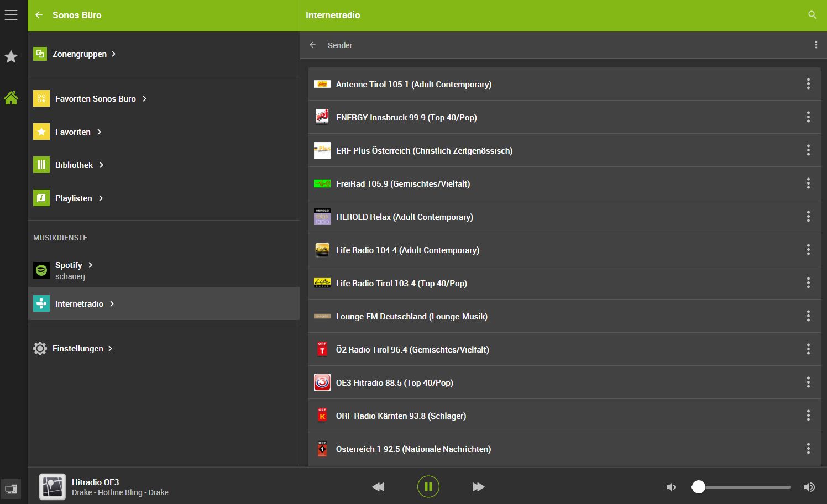This screenshot has width=827, height=504.
Task: Open the star favorites sidebar icon
Action: (x=11, y=56)
